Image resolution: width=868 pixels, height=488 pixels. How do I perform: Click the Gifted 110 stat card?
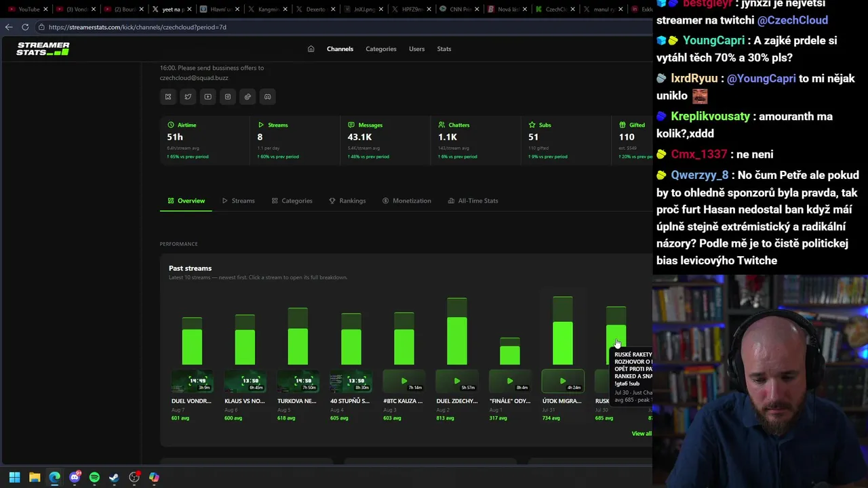coord(632,140)
